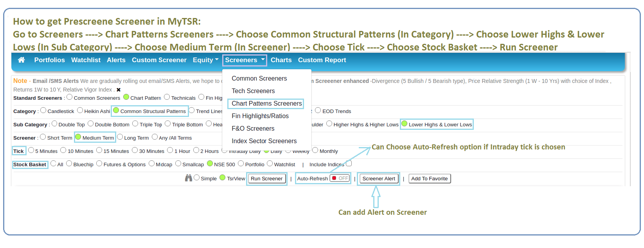The height and width of the screenshot is (248, 644).
Task: Click Add To Favorite button
Action: coord(430,179)
